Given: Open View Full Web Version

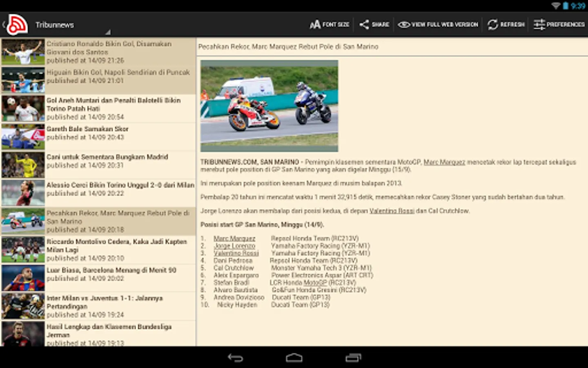Looking at the screenshot, I should pos(438,25).
